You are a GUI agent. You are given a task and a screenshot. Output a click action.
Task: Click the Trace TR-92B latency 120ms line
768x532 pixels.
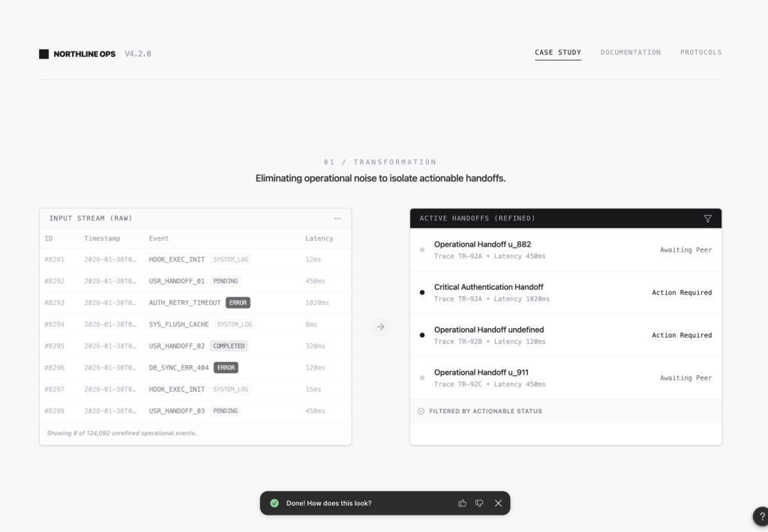point(490,342)
